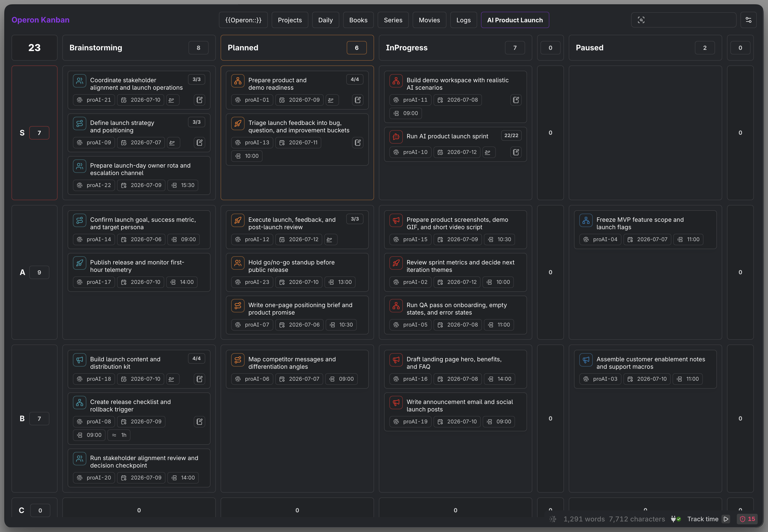Click the Brainstorming column header
768x532 pixels.
[x=139, y=48]
